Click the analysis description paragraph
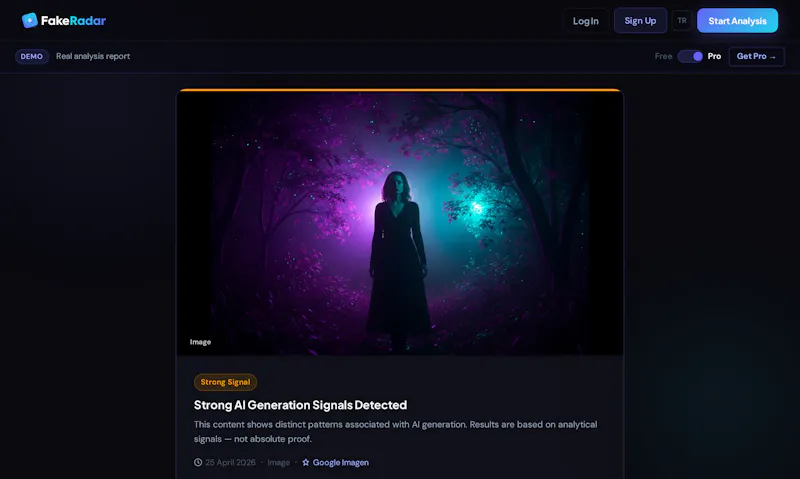This screenshot has width=800, height=479. [395, 432]
